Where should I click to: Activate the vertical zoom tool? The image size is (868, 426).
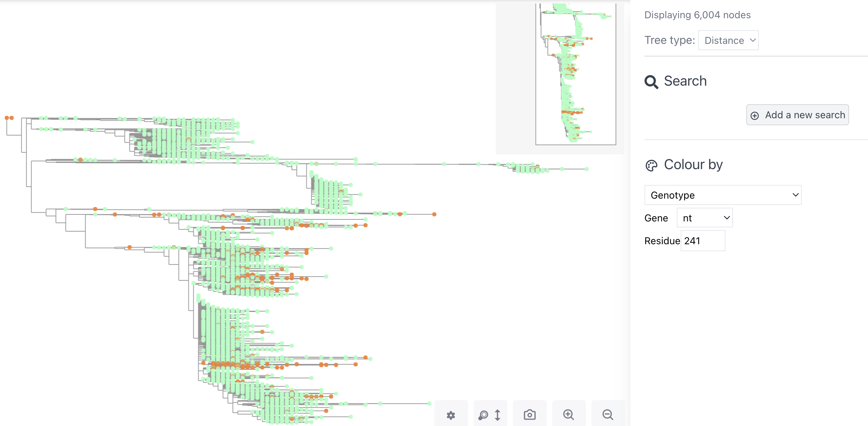490,415
